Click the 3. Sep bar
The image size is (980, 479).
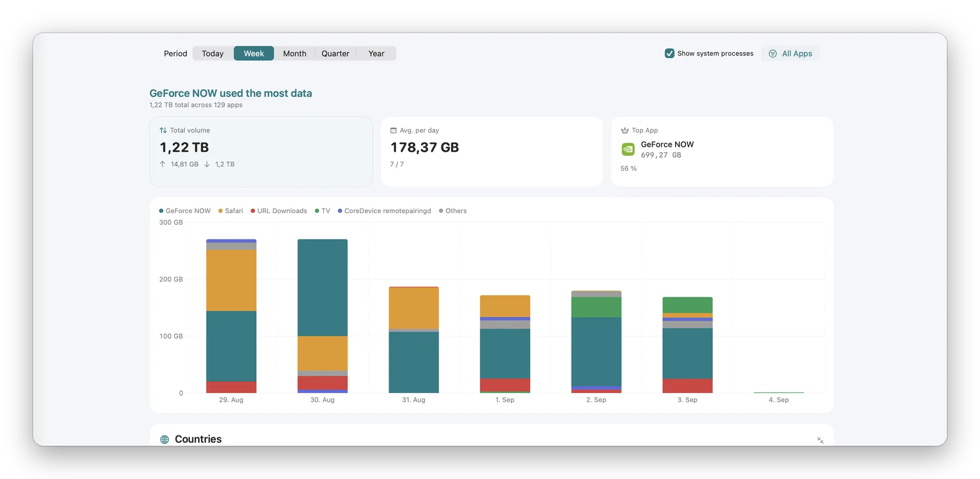[687, 345]
